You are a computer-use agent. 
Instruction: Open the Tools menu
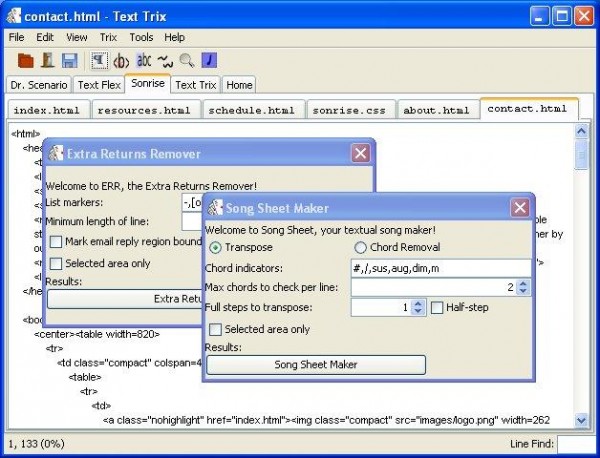[x=141, y=37]
